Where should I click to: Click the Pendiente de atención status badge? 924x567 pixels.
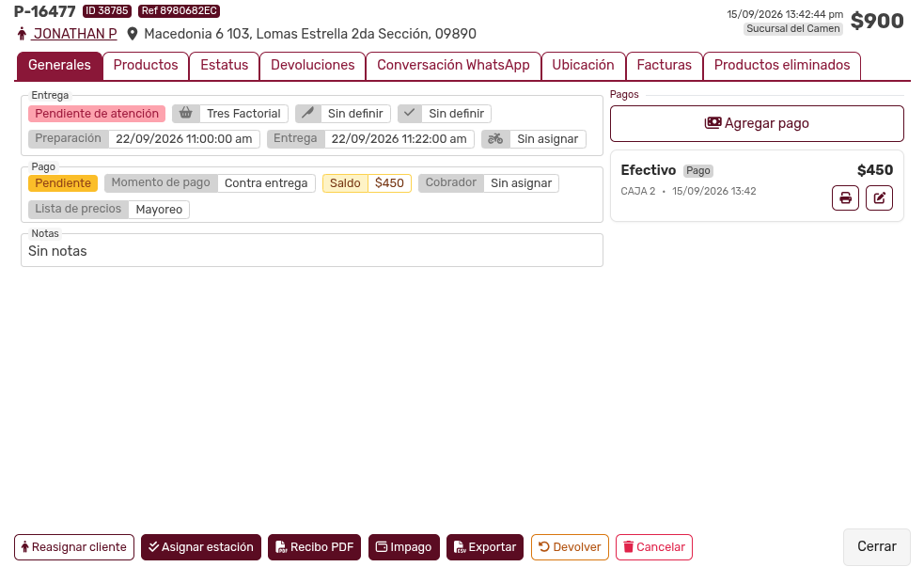[97, 113]
